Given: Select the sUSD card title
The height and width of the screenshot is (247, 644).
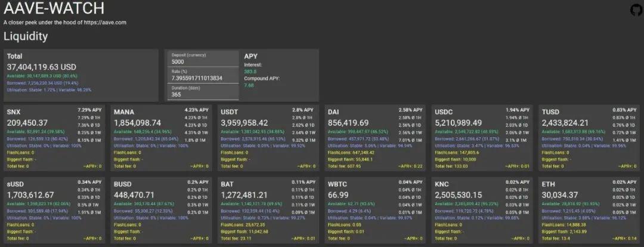Looking at the screenshot, I should (x=16, y=184).
